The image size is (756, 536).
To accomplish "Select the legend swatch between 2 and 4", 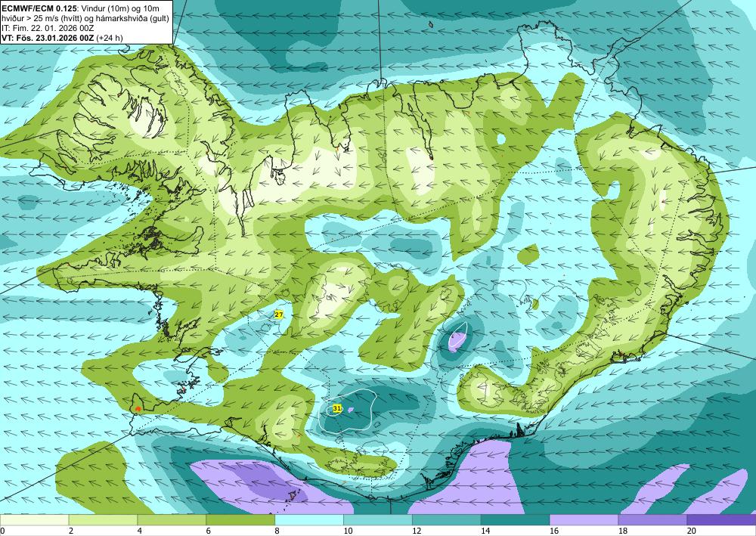I will pos(103,519).
